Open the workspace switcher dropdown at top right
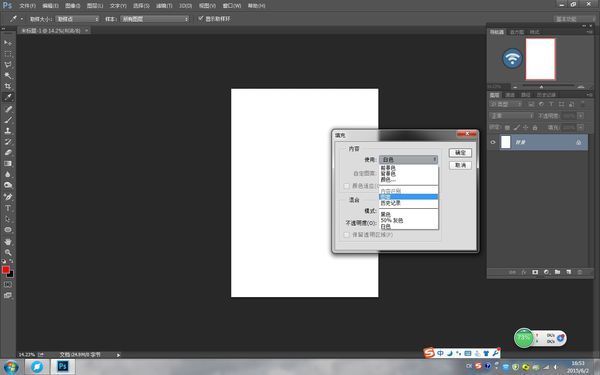The width and height of the screenshot is (600, 375). [x=574, y=19]
